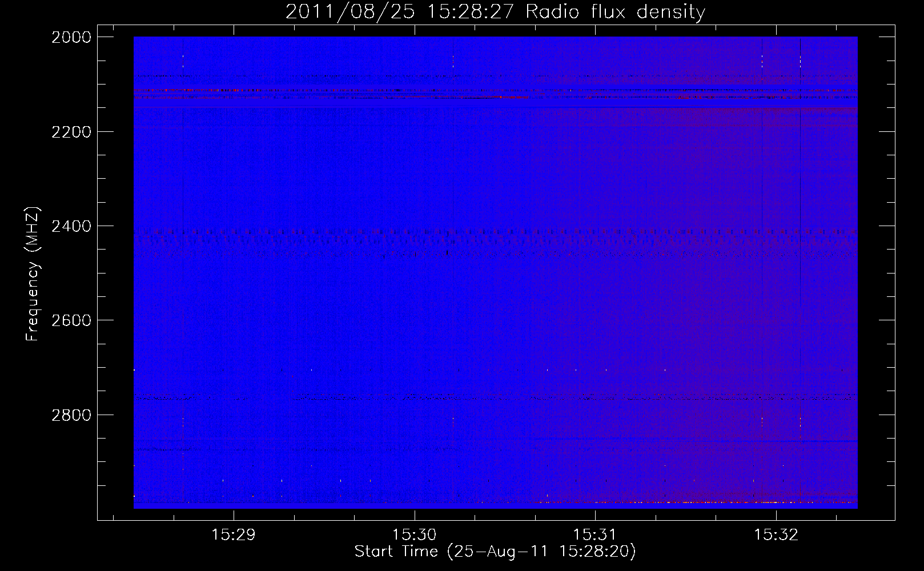924x571 pixels.
Task: Click the 15:31 time axis label
Action: point(595,535)
